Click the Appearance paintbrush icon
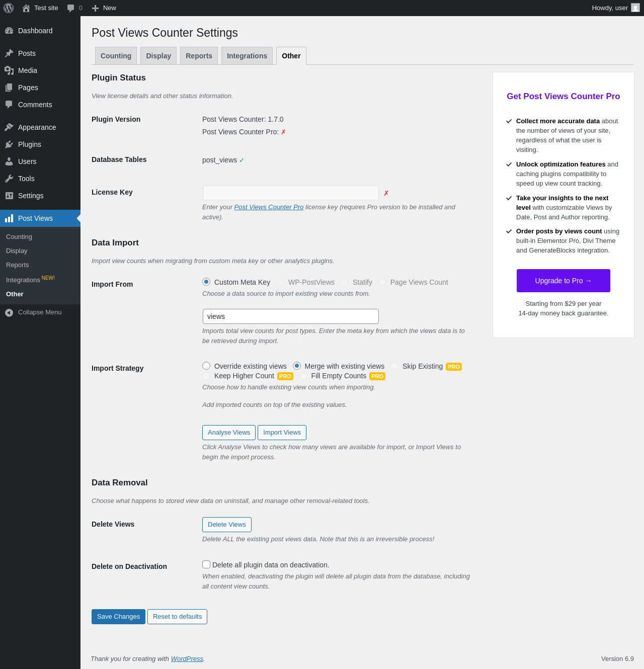Screen dimensions: 644x669 [x=9, y=127]
